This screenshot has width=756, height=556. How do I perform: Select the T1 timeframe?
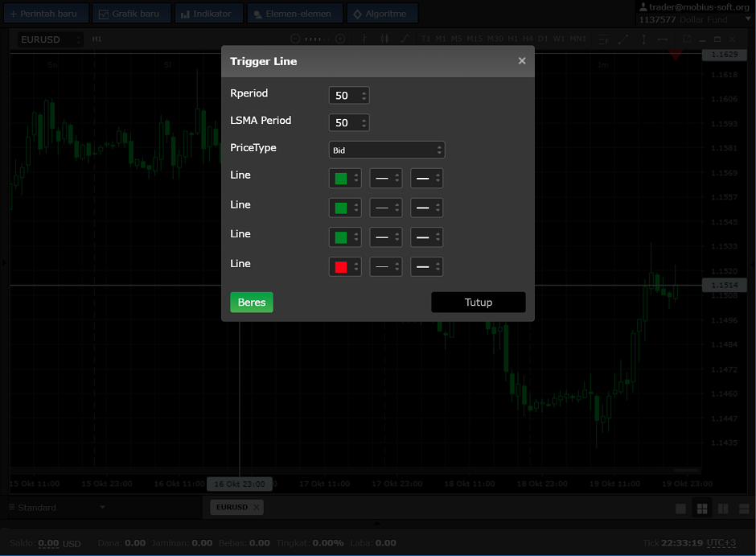425,39
